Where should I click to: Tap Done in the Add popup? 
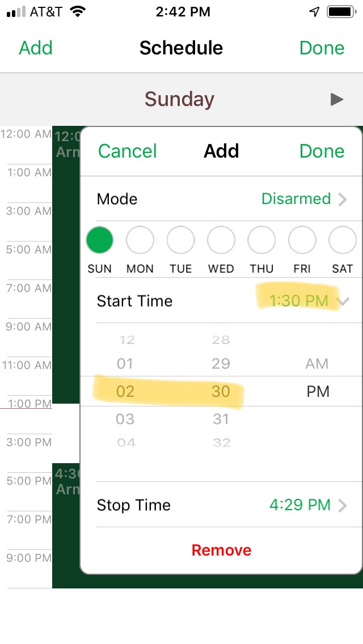click(322, 151)
